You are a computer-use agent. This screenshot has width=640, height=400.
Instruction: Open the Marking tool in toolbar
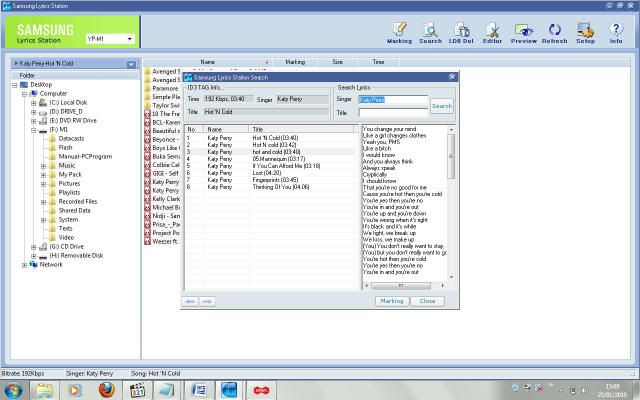click(x=399, y=33)
